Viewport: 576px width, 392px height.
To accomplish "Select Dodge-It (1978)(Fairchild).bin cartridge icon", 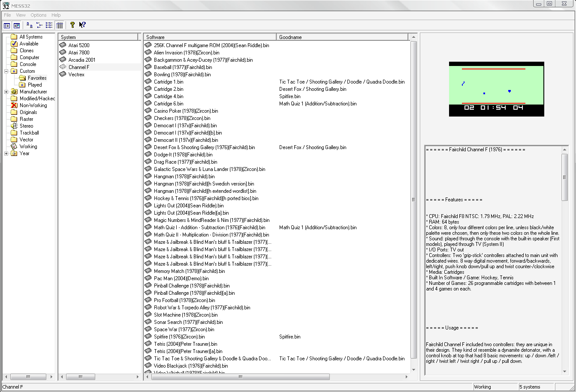I will pos(148,154).
